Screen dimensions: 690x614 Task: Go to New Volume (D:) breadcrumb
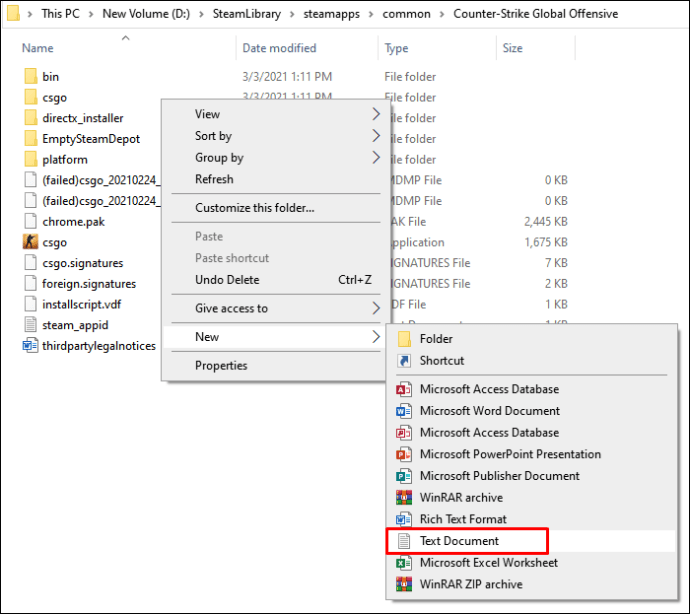[x=146, y=14]
